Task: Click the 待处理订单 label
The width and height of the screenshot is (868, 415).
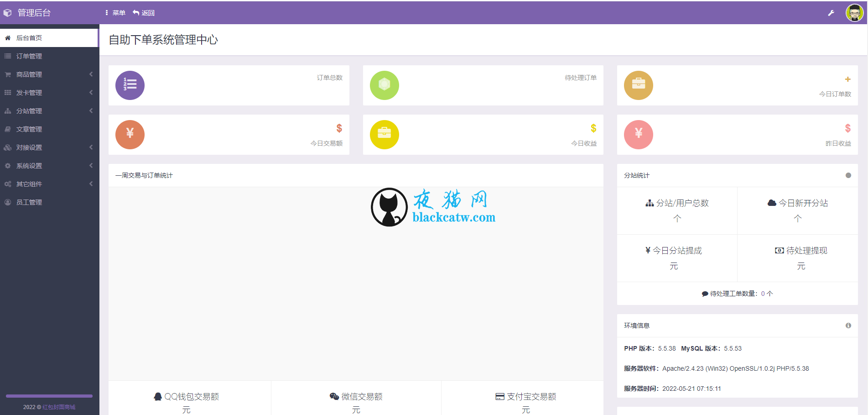Action: click(x=581, y=78)
